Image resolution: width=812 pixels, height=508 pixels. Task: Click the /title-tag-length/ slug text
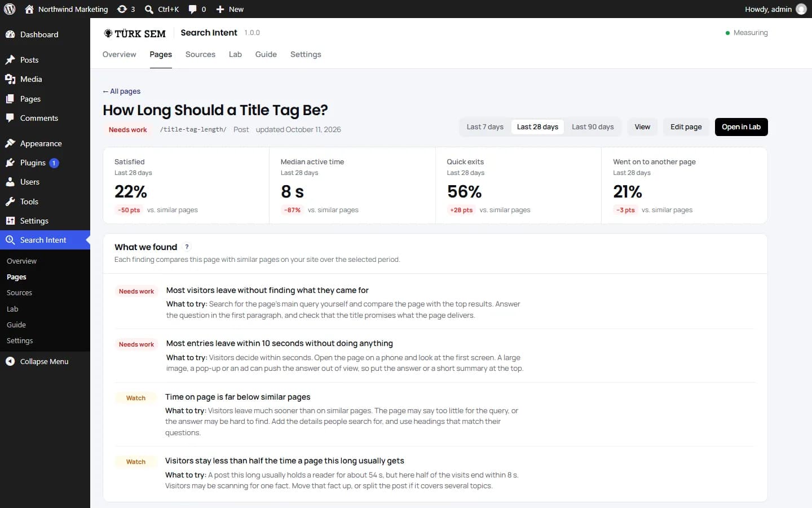point(193,129)
